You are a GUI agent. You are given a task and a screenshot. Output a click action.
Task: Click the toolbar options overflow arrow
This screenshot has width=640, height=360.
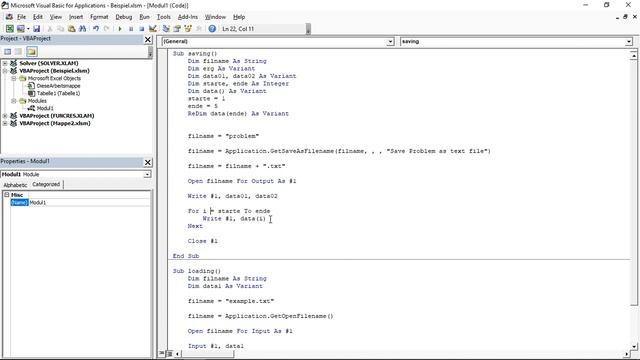(308, 29)
